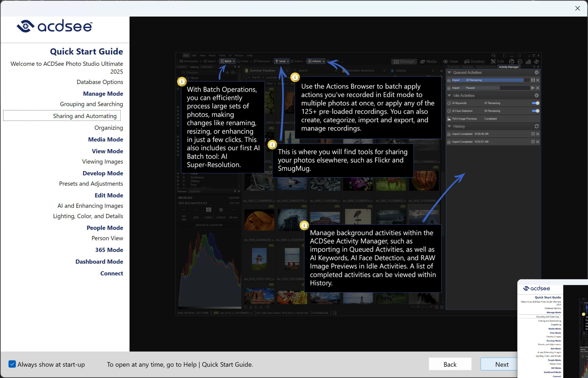The width and height of the screenshot is (588, 378).
Task: Click the info icon beside Actions Browser note
Action: [295, 77]
